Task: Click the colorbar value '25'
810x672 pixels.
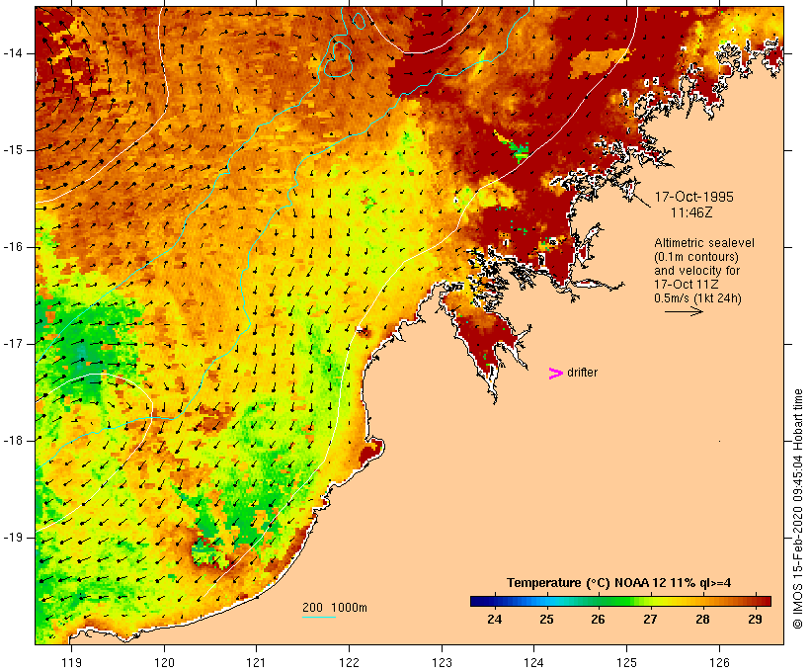Action: 546,619
